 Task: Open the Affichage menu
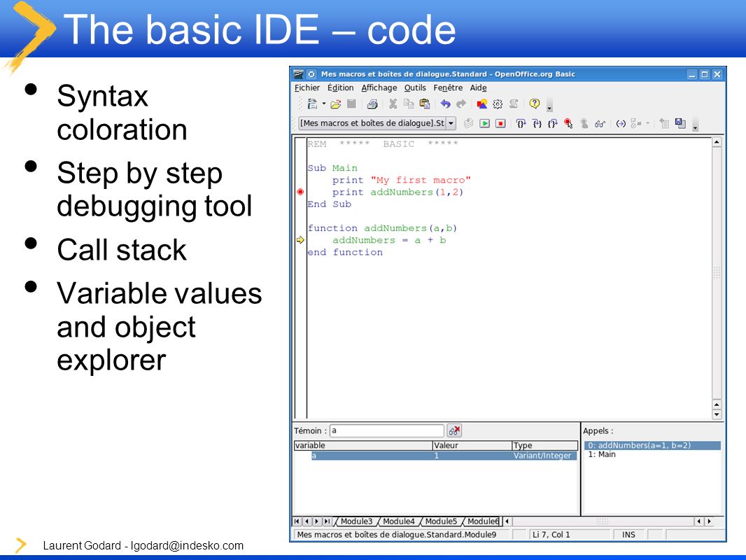pos(379,87)
